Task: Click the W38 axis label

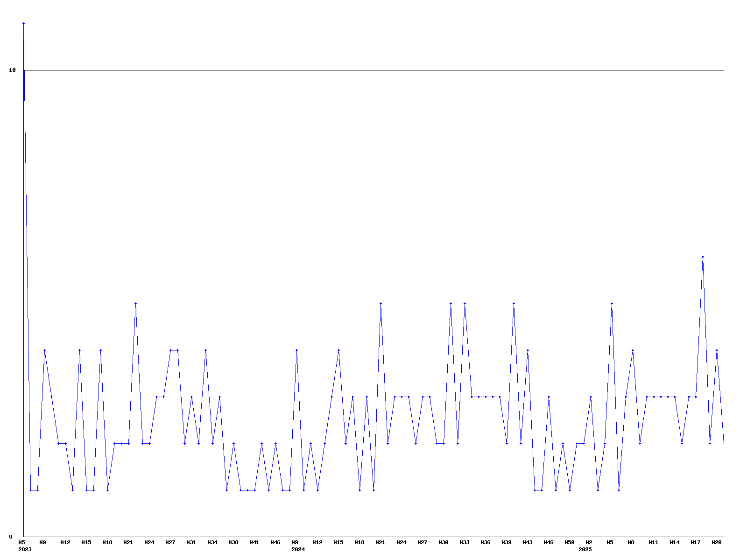Action: click(233, 542)
